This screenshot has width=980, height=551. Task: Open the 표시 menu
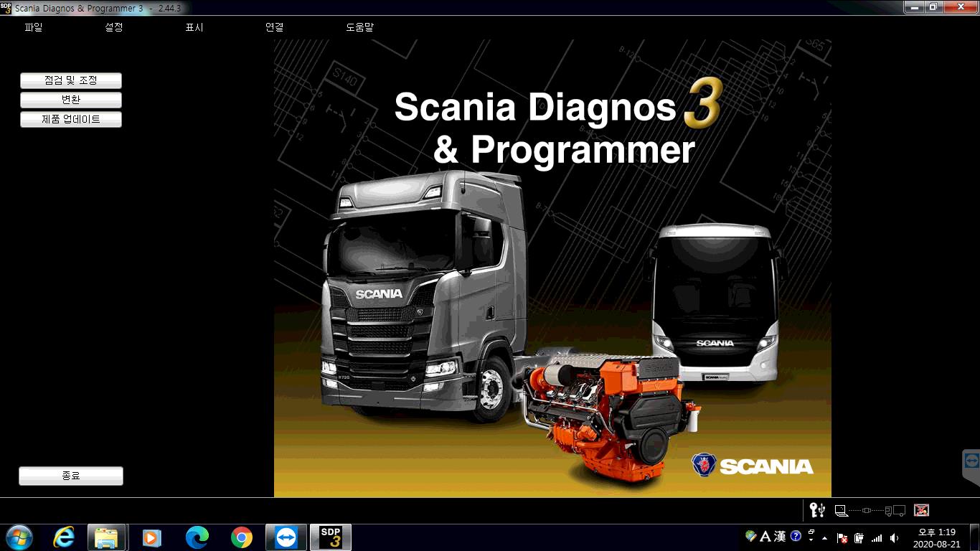(x=194, y=27)
